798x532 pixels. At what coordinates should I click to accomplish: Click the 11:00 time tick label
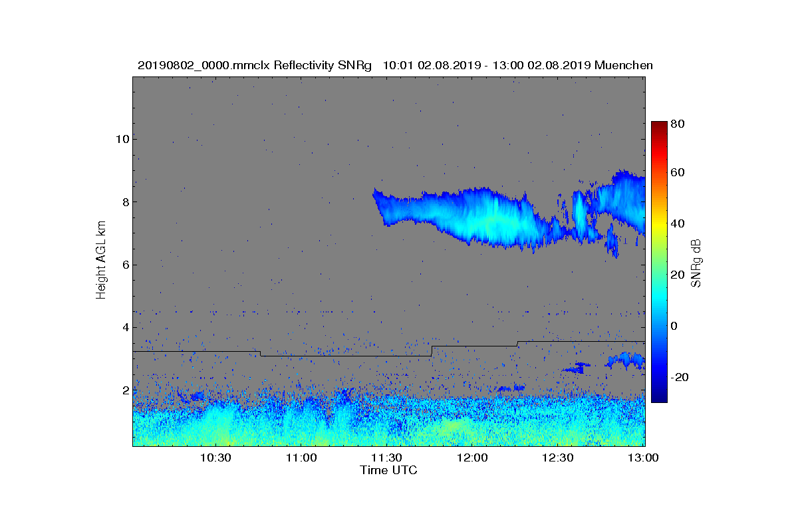tap(301, 458)
